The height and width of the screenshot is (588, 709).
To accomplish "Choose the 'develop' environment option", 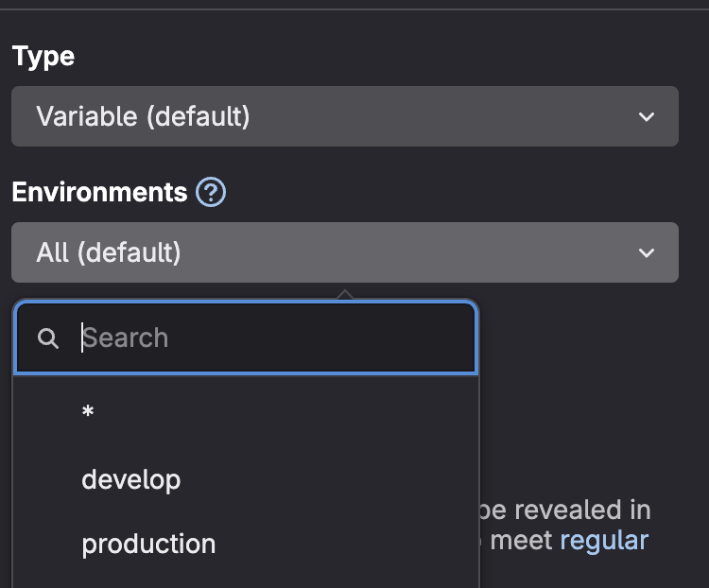I will pyautogui.click(x=131, y=479).
